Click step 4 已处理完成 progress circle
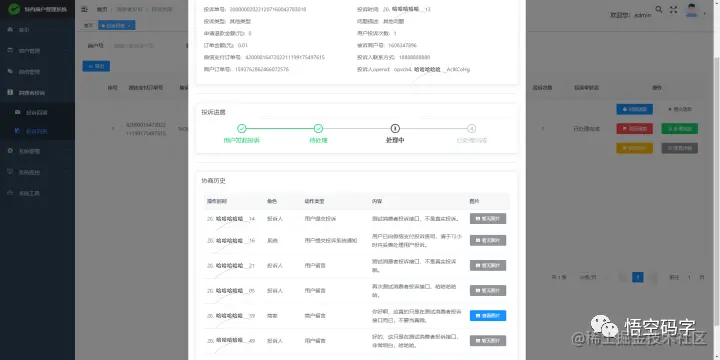The width and height of the screenshot is (720, 360). tap(472, 129)
